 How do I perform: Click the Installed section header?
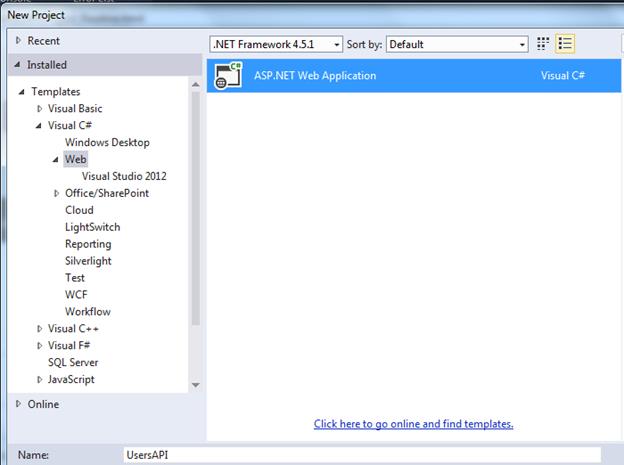(x=105, y=64)
